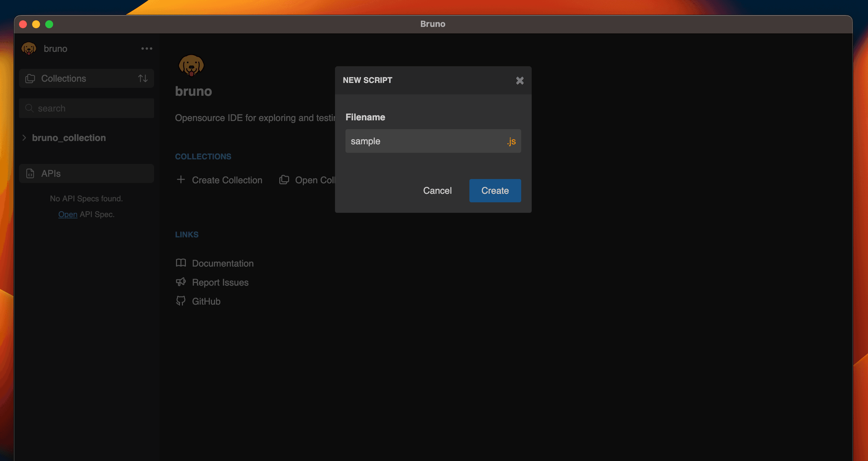Click the APIs file icon
This screenshot has width=868, height=461.
30,173
